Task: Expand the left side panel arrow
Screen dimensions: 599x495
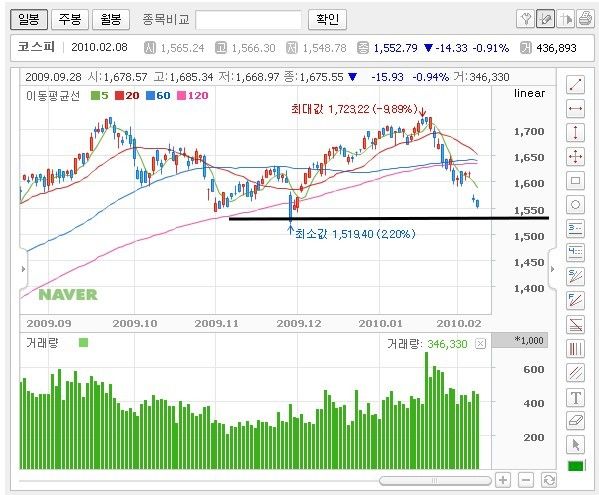Action: tap(23, 269)
